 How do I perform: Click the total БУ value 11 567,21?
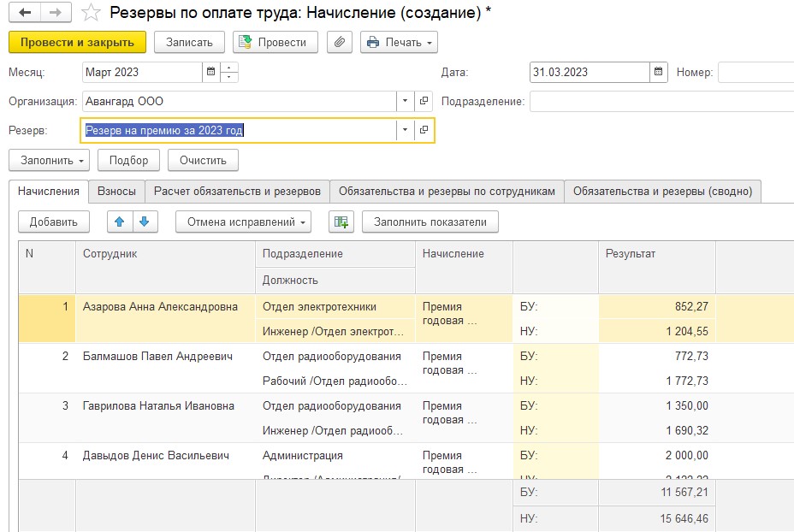pos(657,493)
